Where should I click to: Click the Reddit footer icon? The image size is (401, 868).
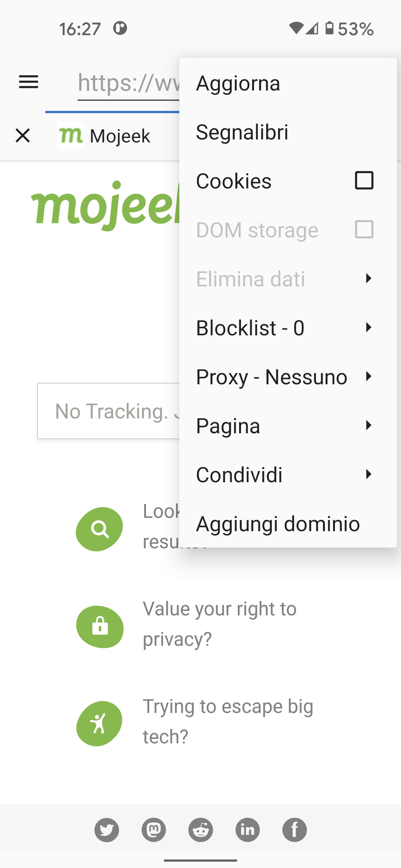coord(200,830)
